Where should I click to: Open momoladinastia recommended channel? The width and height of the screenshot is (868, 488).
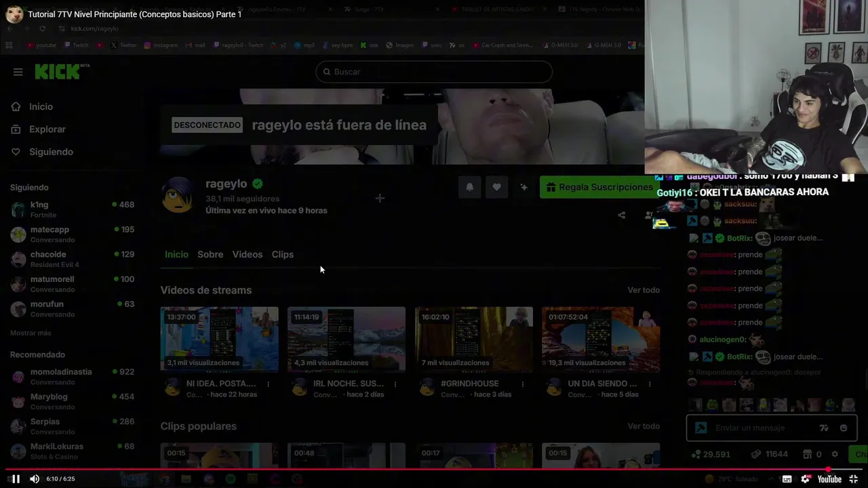coord(72,377)
